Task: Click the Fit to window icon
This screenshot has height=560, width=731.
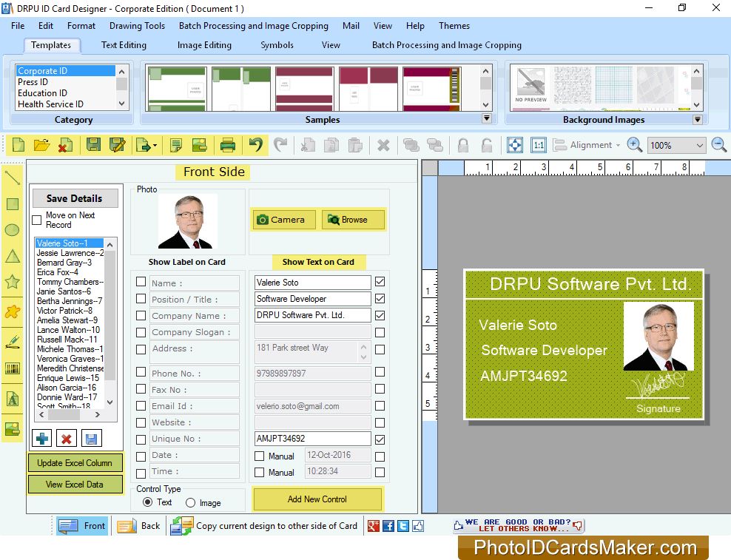Action: tap(515, 145)
